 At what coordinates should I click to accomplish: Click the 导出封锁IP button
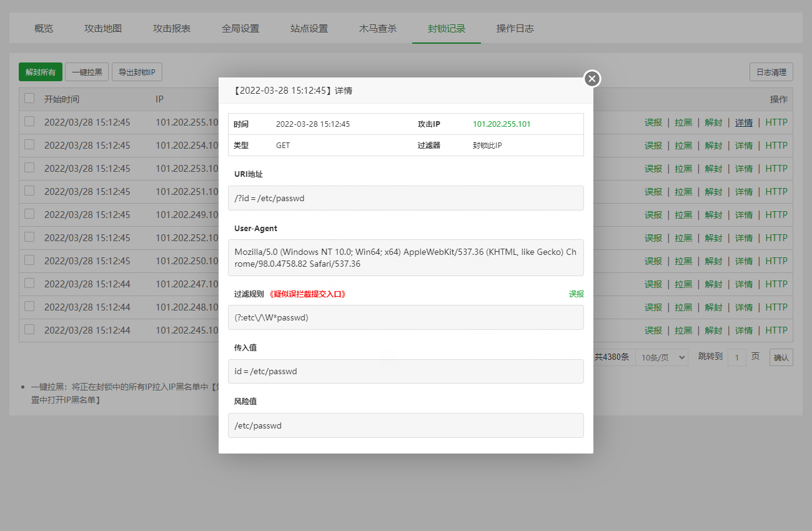click(x=137, y=72)
